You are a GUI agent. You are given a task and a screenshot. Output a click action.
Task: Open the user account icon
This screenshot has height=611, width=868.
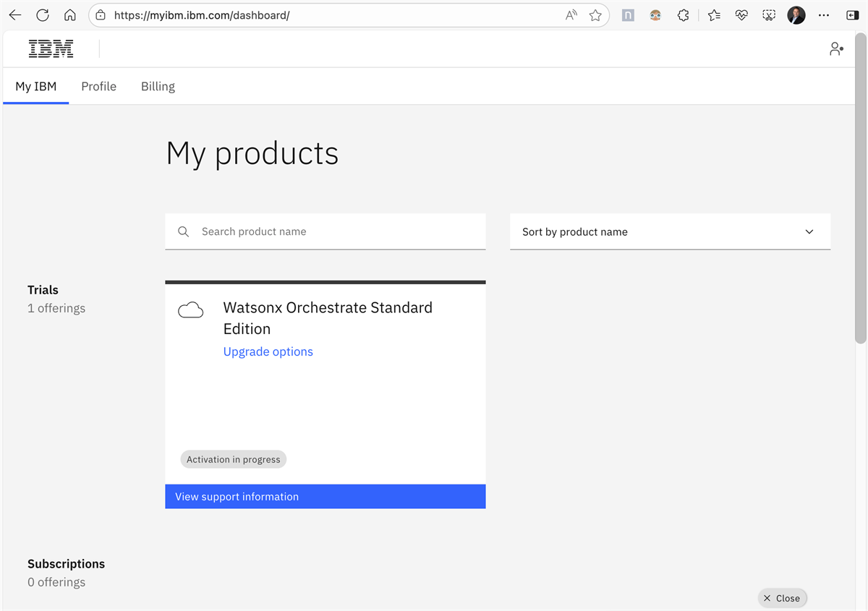click(x=836, y=49)
